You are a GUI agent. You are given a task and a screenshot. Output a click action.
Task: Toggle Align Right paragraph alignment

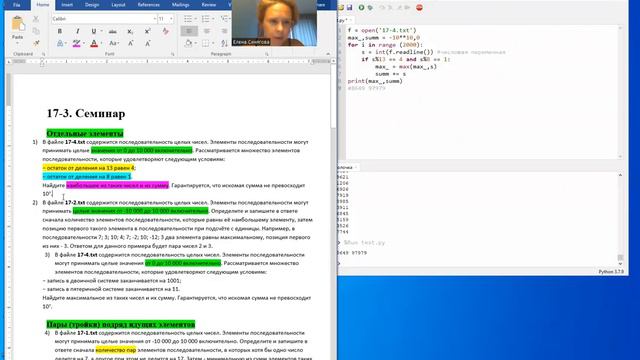point(224,31)
